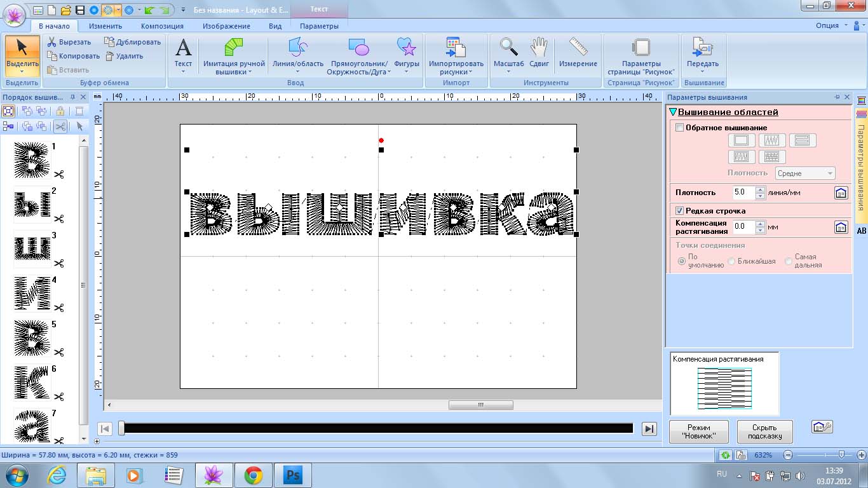Click the Передать to machine icon
This screenshot has height=488, width=868.
coord(702,50)
